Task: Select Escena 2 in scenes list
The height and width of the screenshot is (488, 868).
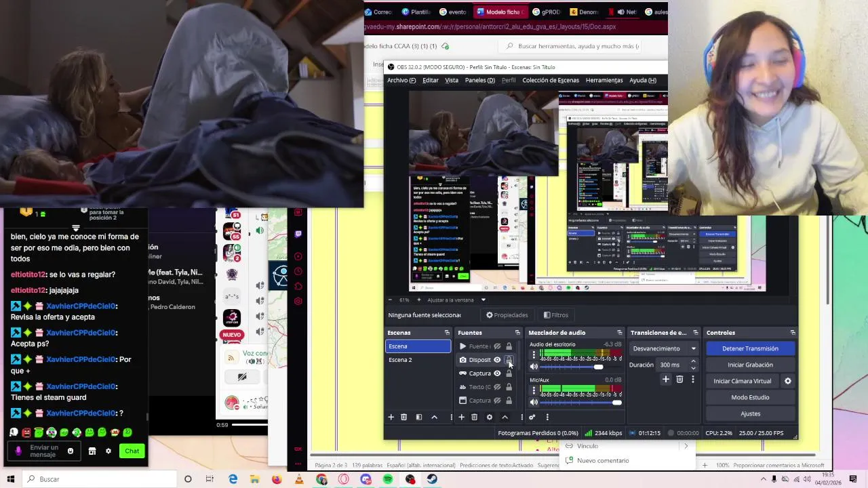Action: pyautogui.click(x=418, y=360)
